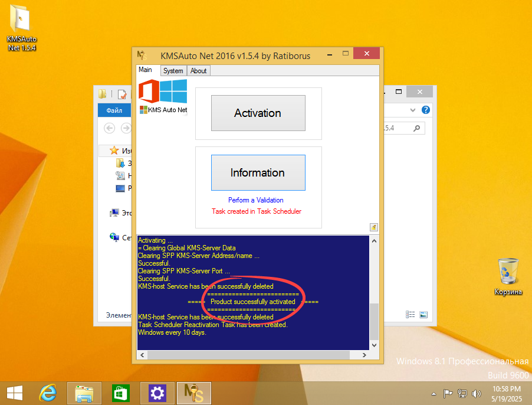The image size is (532, 405).
Task: Open the About tab
Action: [198, 70]
